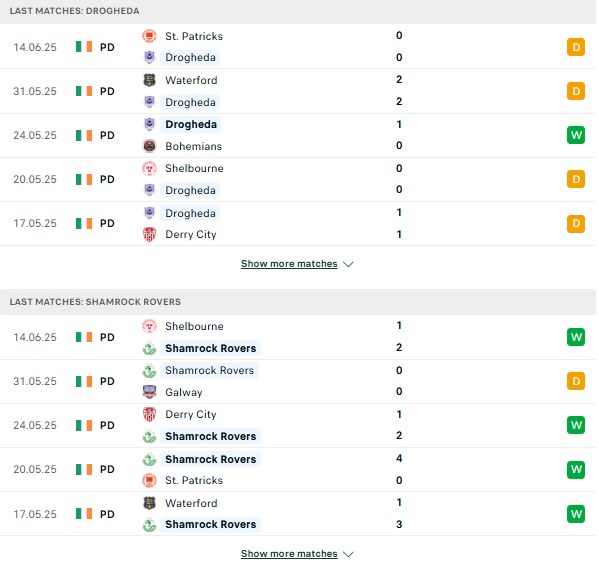Expand the chevron under the Shamrock Rovers matches list
599x573 pixels.
(x=348, y=554)
